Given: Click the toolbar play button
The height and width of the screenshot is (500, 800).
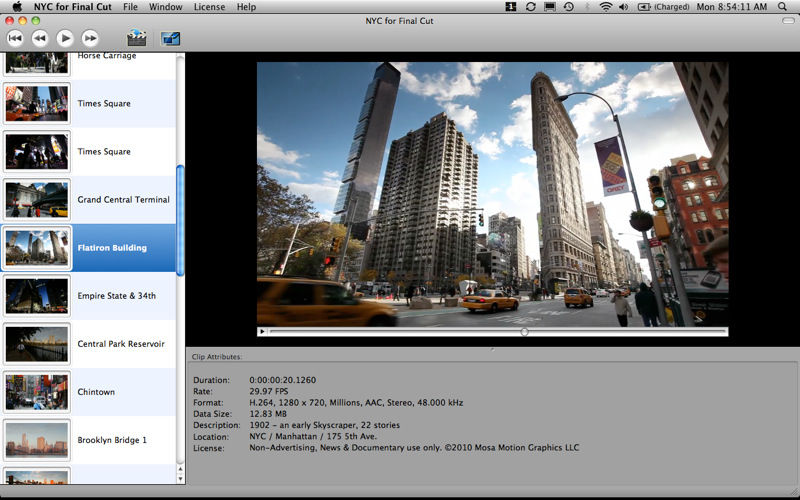Looking at the screenshot, I should (x=65, y=38).
